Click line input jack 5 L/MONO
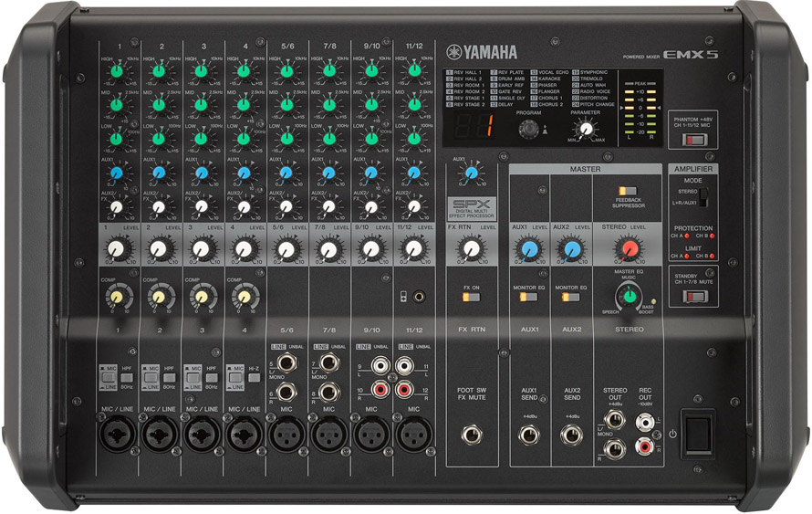812x514 pixels. [286, 362]
